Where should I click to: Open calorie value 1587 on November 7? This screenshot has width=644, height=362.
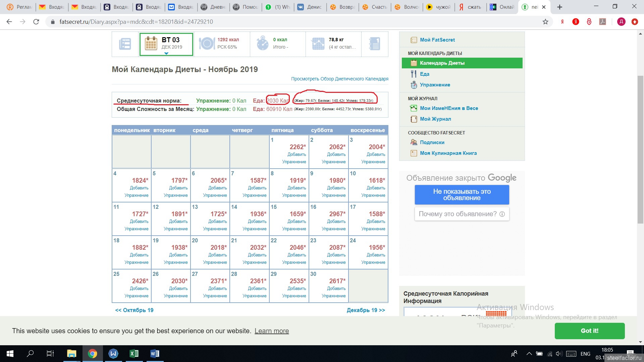[258, 180]
